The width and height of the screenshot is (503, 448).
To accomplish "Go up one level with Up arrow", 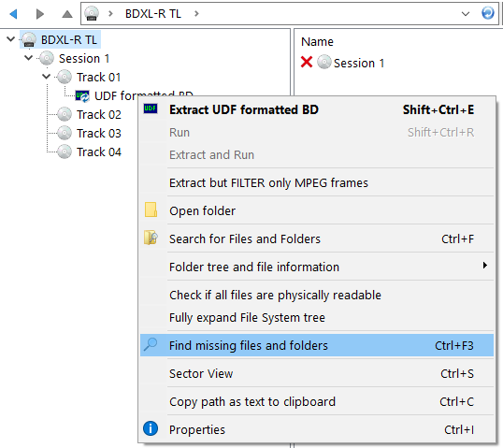I will point(67,14).
